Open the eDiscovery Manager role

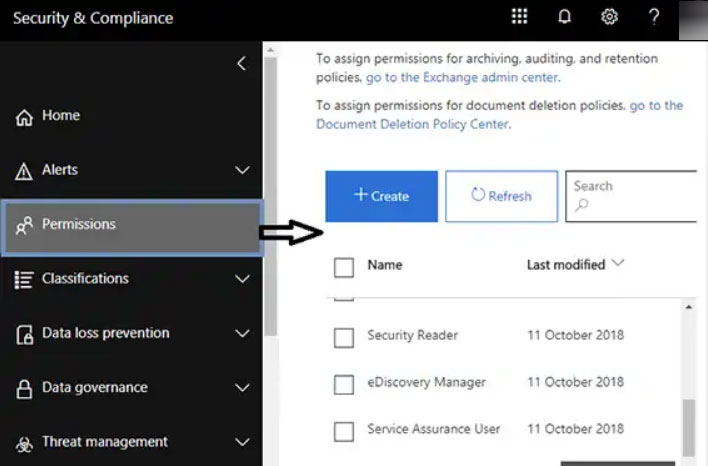click(426, 382)
